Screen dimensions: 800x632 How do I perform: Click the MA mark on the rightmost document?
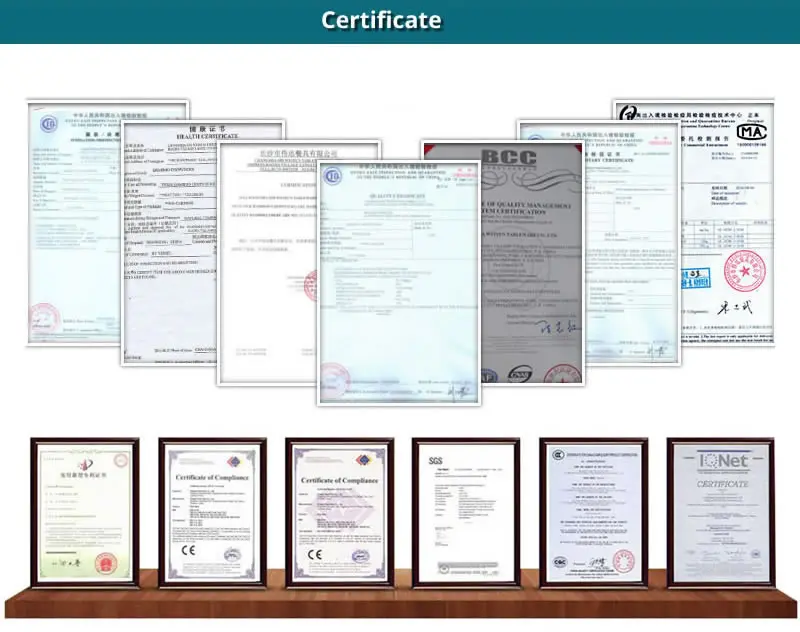point(753,132)
